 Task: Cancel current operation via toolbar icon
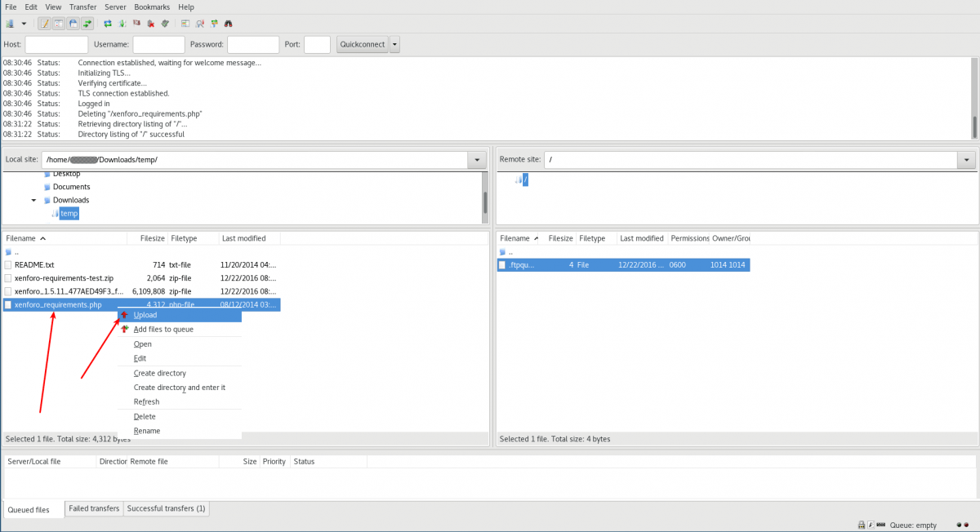(x=136, y=24)
